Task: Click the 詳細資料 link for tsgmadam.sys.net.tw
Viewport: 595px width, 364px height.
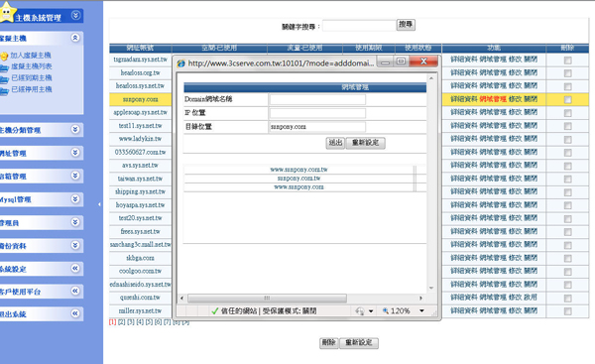Action: click(x=464, y=60)
